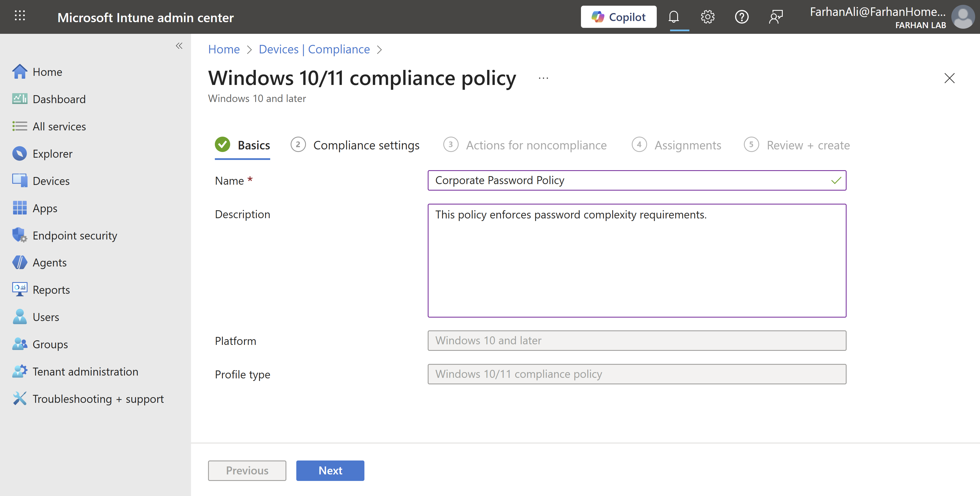Launch Copilot from the header
Image resolution: width=980 pixels, height=496 pixels.
(x=618, y=17)
